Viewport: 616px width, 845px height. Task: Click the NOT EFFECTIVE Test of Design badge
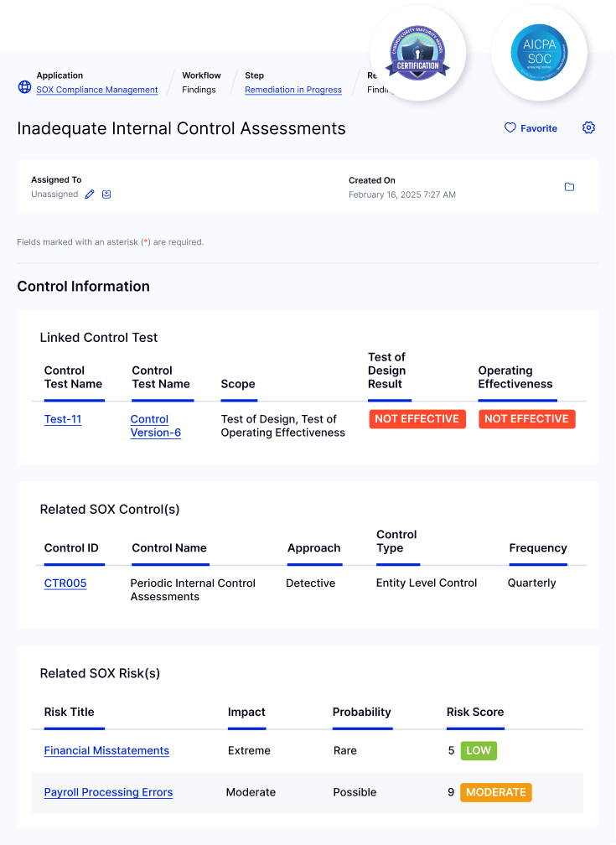pyautogui.click(x=417, y=419)
